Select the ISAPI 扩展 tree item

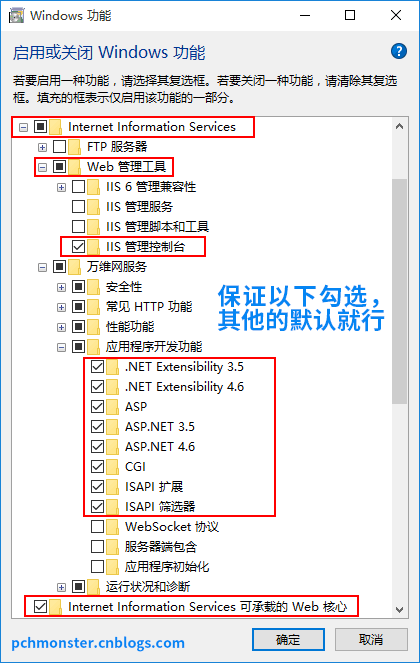154,487
